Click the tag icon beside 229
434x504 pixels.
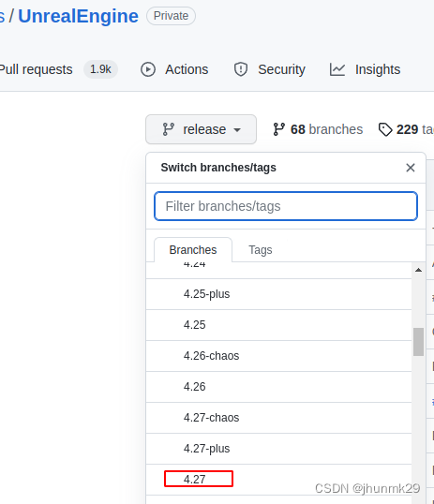[385, 129]
